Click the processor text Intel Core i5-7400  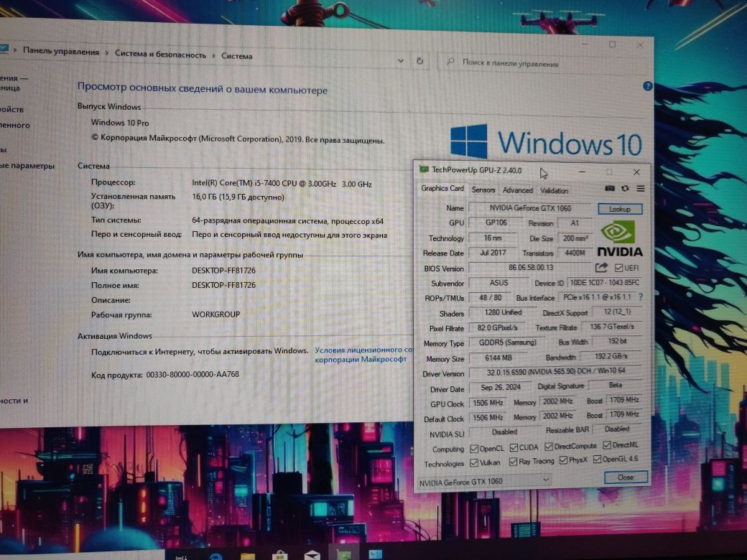click(x=282, y=183)
